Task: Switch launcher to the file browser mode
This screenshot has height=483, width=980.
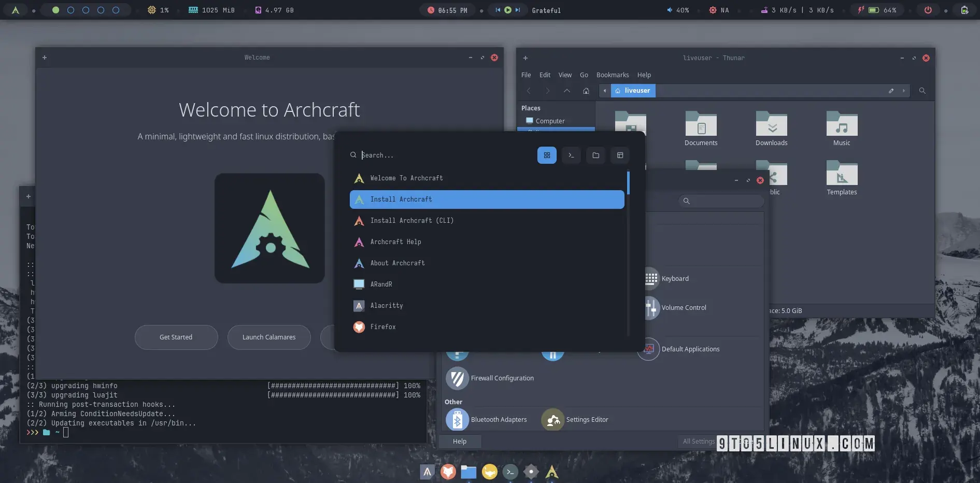Action: [595, 155]
